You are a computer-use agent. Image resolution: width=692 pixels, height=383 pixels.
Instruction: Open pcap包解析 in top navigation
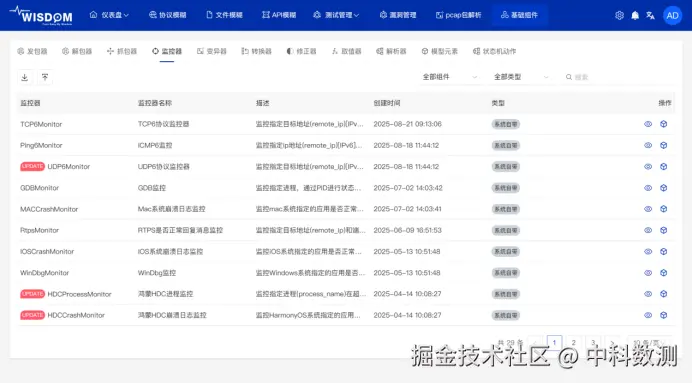click(x=459, y=15)
